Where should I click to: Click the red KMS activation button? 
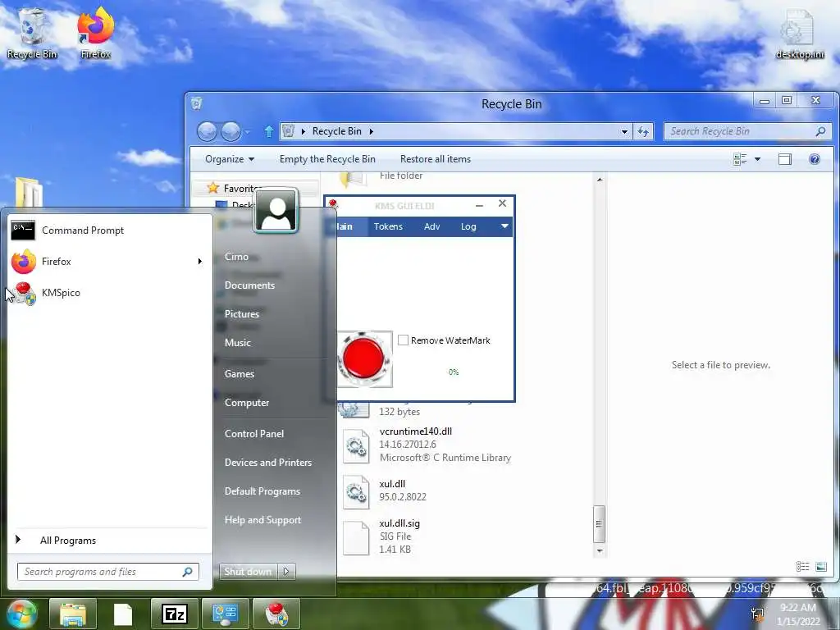pos(363,359)
